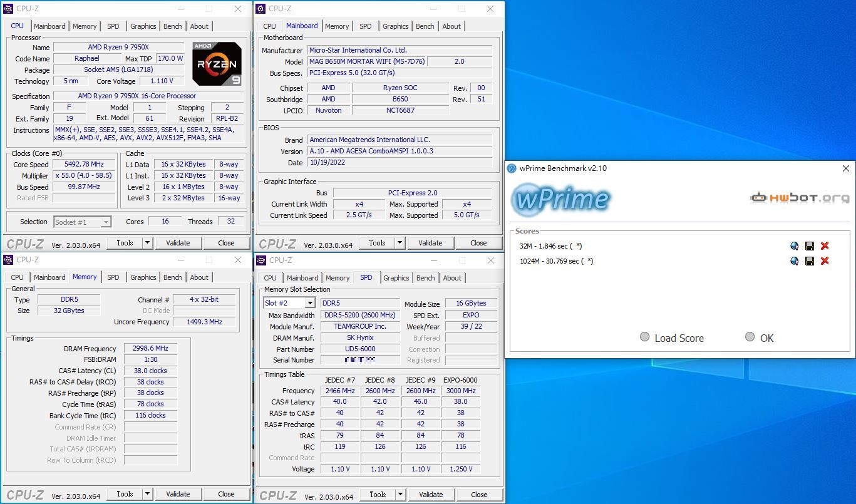
Task: Click the EXPO-6000 timings column header
Action: pyautogui.click(x=461, y=379)
